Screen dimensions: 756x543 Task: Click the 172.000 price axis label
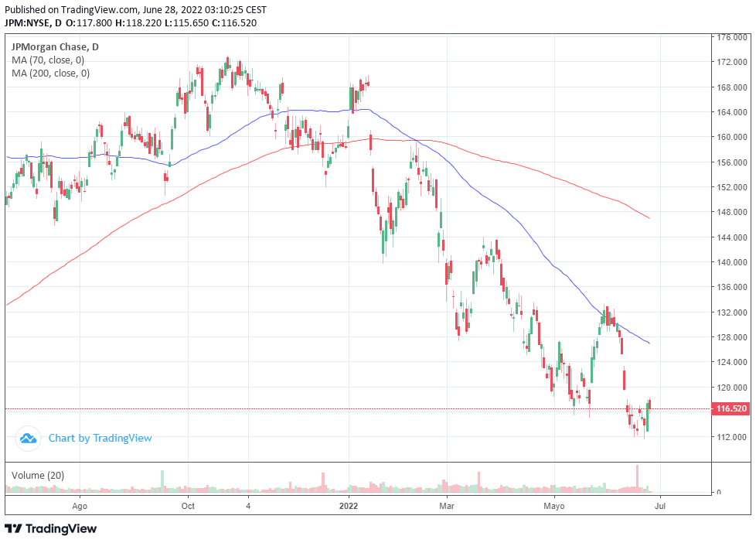click(732, 62)
